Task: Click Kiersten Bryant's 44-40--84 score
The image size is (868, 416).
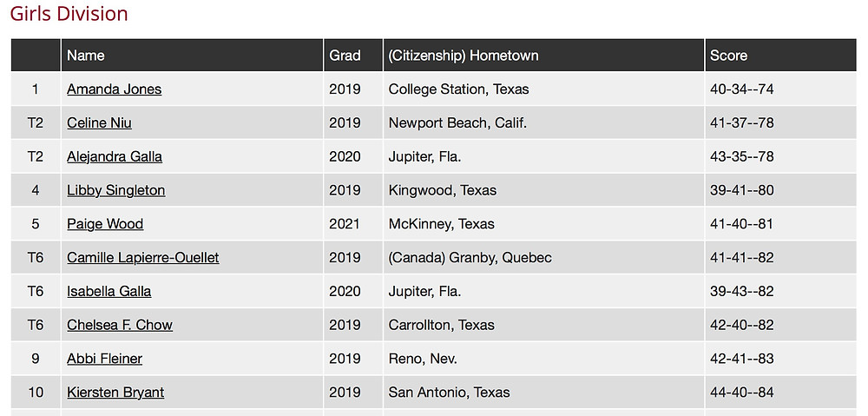Action: coord(742,393)
